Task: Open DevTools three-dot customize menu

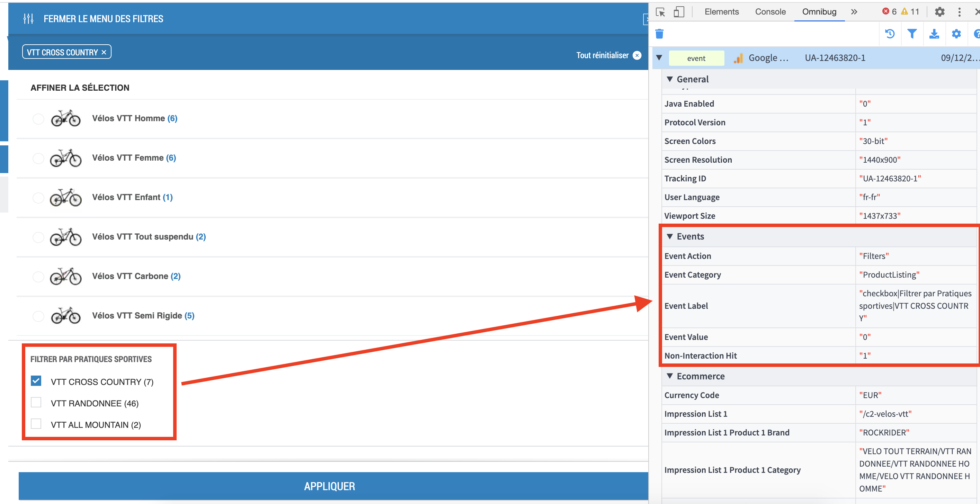Action: coord(960,12)
